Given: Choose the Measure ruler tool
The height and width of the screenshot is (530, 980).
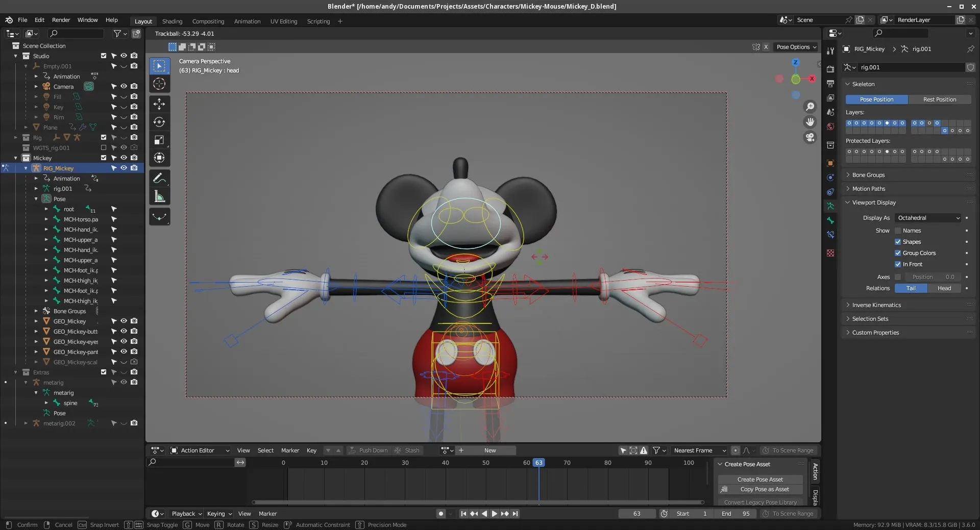Looking at the screenshot, I should click(159, 196).
